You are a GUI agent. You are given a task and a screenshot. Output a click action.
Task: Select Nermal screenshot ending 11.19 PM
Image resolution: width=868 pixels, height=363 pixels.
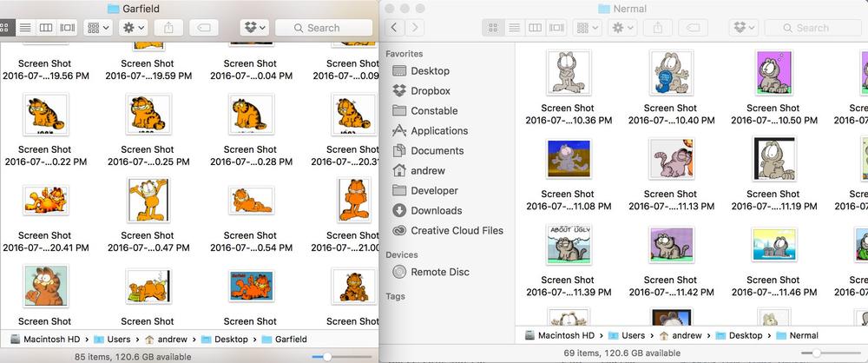pos(773,159)
